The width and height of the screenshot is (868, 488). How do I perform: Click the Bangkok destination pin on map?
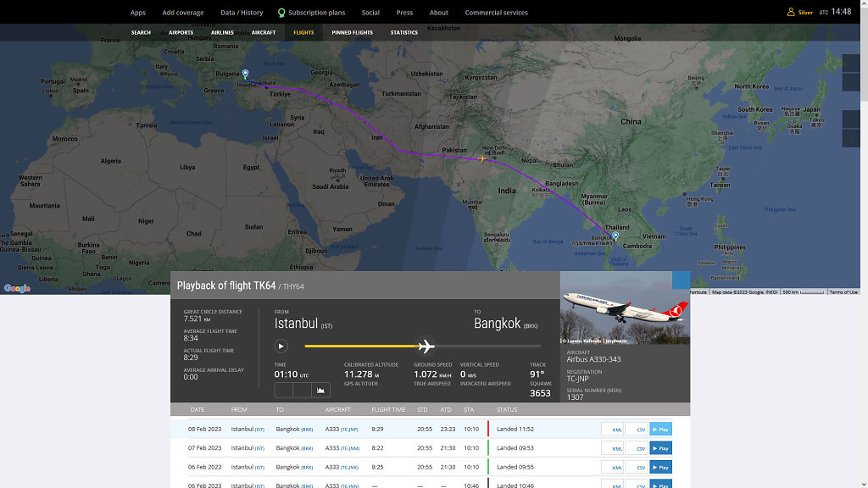[615, 236]
